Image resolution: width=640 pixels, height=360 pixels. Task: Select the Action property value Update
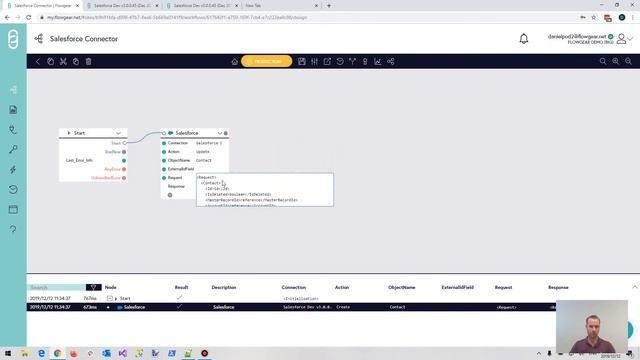point(202,152)
